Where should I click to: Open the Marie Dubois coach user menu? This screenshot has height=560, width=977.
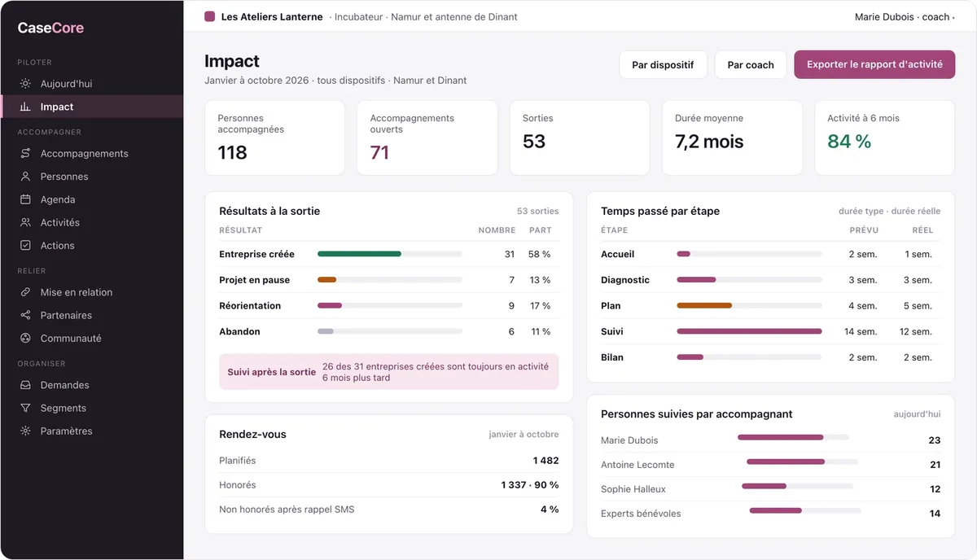pyautogui.click(x=904, y=16)
